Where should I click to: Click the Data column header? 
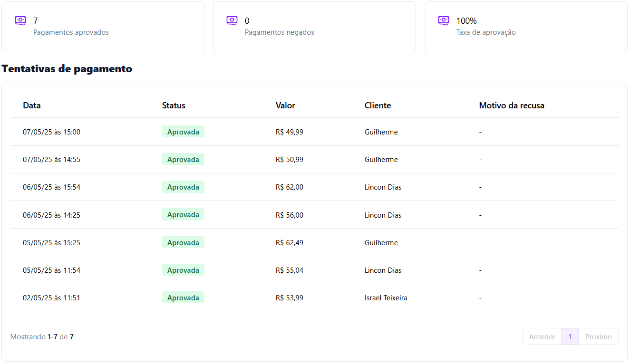point(32,105)
